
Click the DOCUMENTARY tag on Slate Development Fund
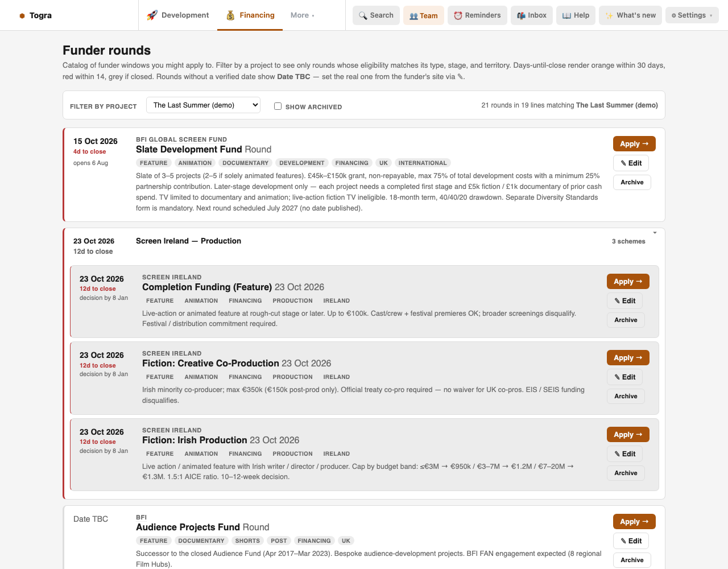(245, 163)
